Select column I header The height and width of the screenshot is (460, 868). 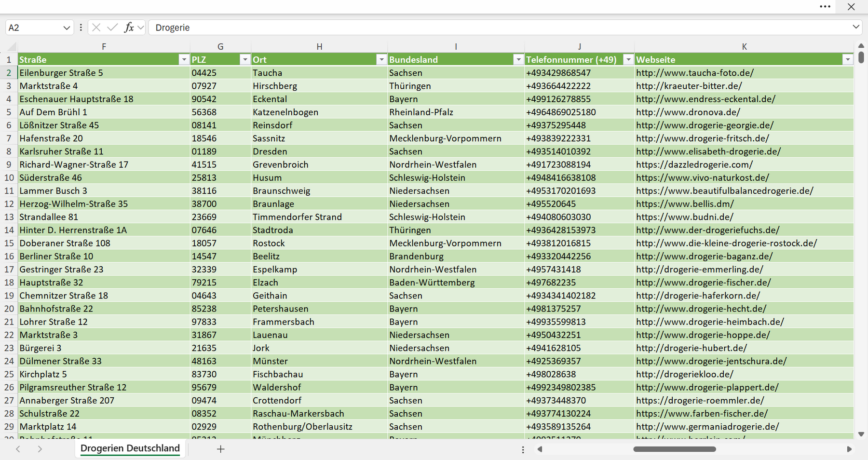pos(456,46)
